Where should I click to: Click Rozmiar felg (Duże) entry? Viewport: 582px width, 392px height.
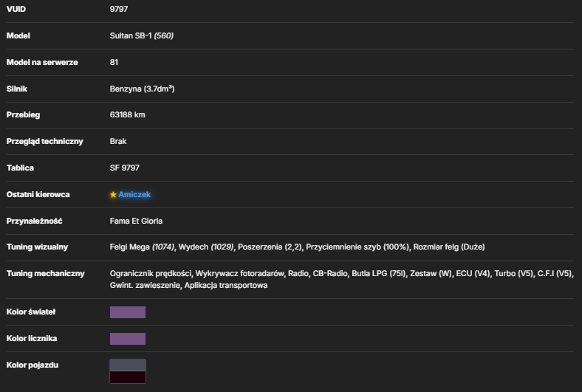449,247
